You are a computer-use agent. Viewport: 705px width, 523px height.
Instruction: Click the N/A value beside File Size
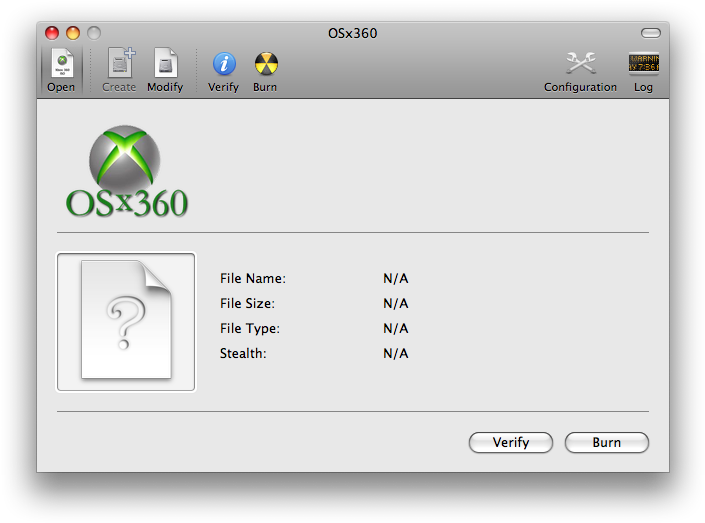396,304
